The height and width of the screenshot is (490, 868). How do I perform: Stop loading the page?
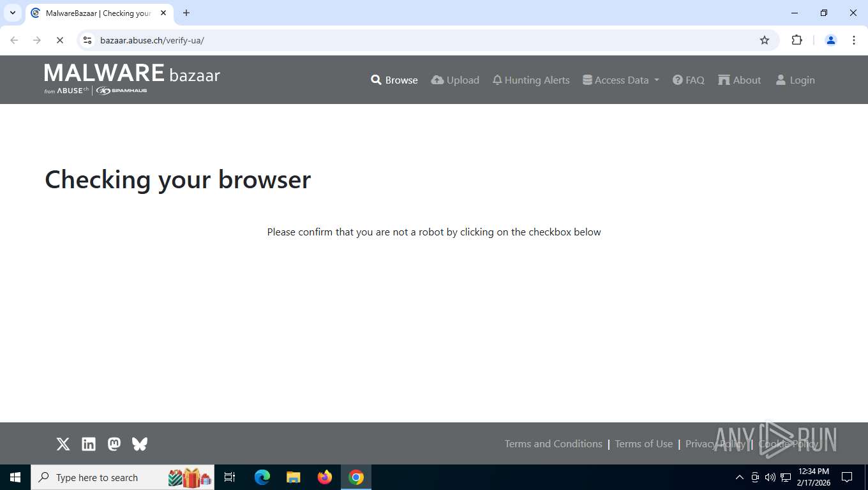coord(59,40)
